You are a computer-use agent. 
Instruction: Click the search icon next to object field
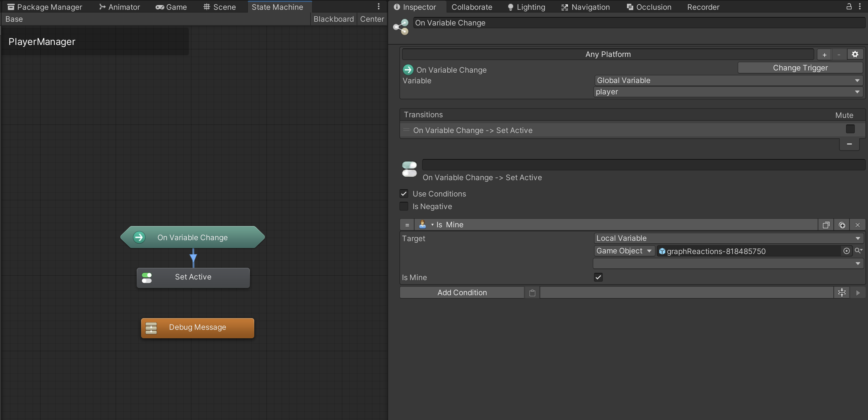[x=858, y=251]
